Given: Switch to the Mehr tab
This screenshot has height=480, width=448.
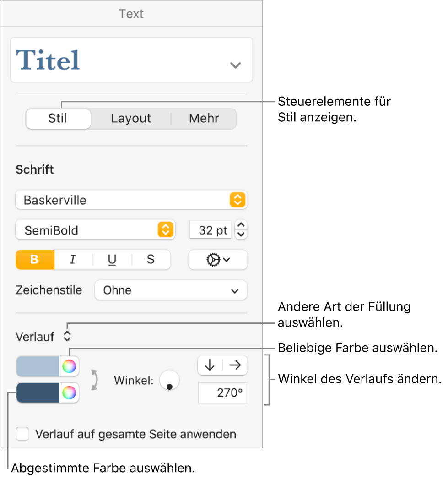Looking at the screenshot, I should tap(204, 119).
